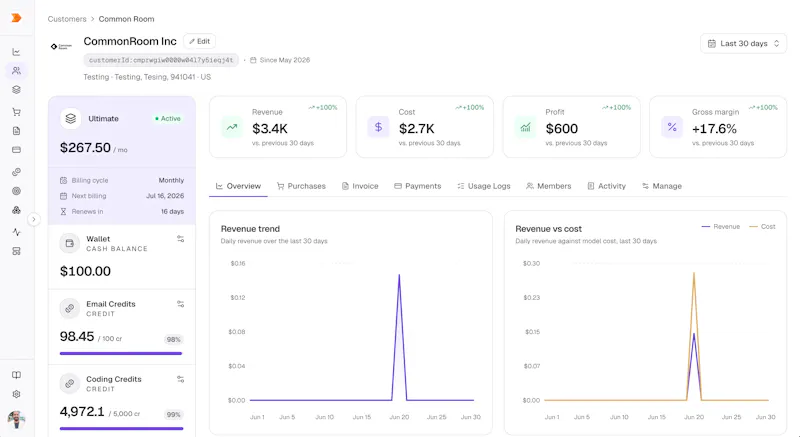The width and height of the screenshot is (800, 437).
Task: Click the $3.4K revenue value
Action: (270, 129)
